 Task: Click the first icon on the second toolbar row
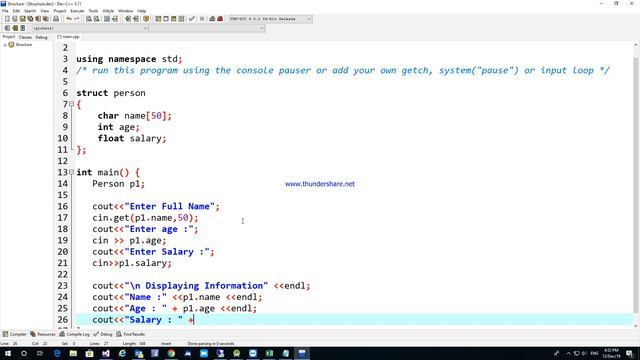click(x=7, y=28)
